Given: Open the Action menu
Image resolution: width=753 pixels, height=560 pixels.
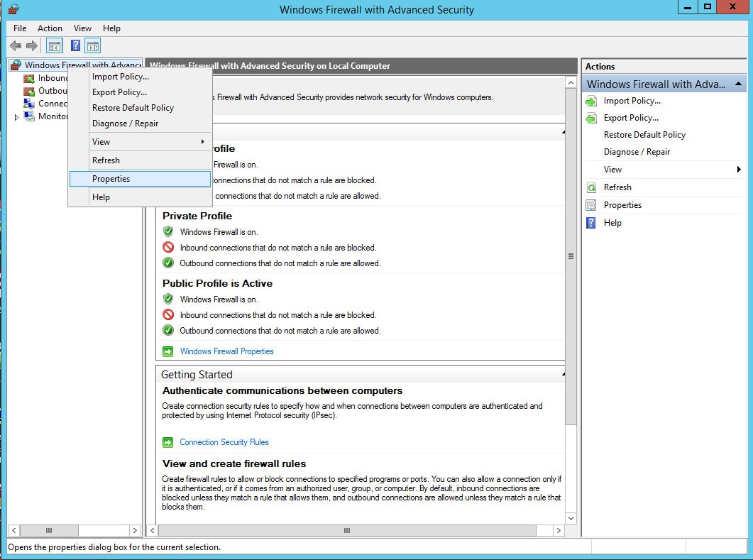Looking at the screenshot, I should (x=50, y=28).
